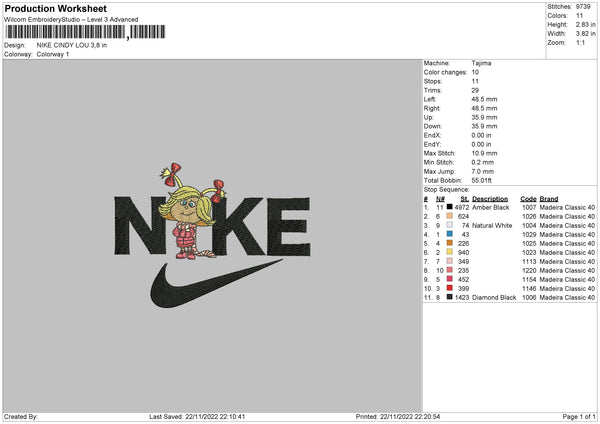Click the stitch count 4972 in stop 1
Screen dimensions: 600x424
(x=461, y=207)
